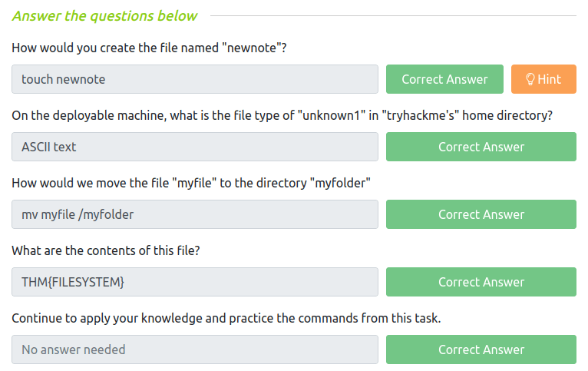Click the question about creating "newnote"
Image resolution: width=588 pixels, height=371 pixels.
click(x=149, y=48)
